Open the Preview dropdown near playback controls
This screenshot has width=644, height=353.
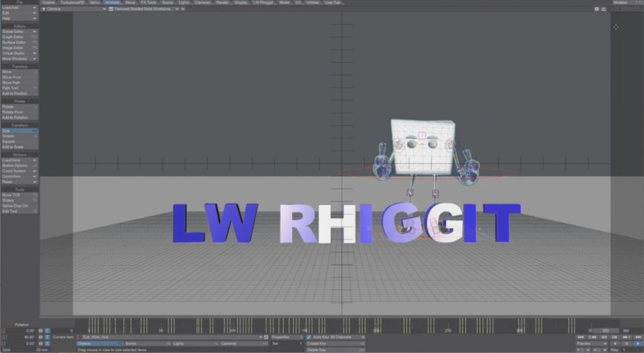coord(591,344)
